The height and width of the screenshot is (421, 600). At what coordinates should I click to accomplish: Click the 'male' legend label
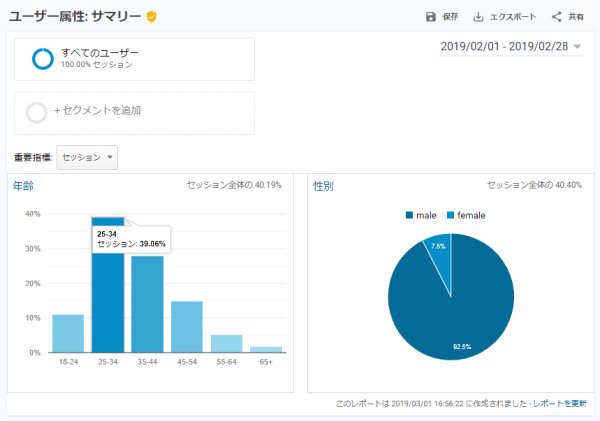coord(426,215)
